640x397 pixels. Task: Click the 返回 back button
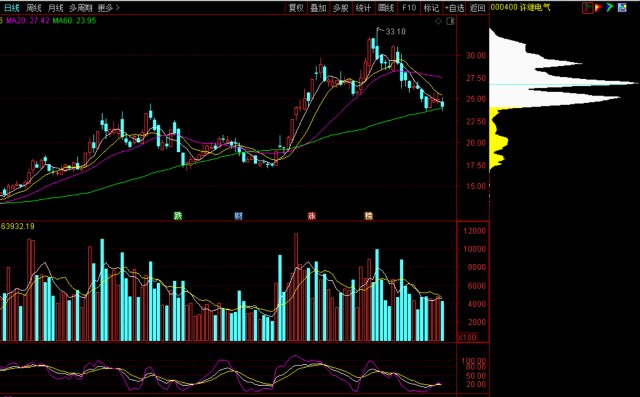(477, 8)
